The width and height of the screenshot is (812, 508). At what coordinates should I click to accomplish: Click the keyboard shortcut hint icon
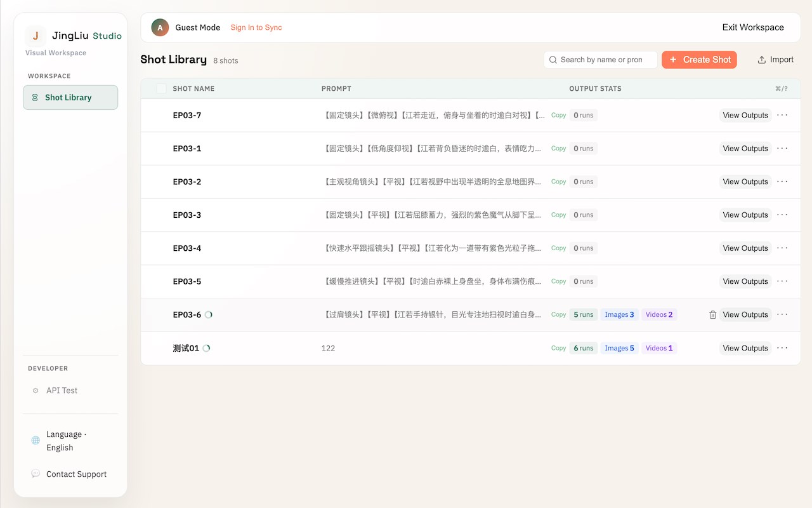pos(781,88)
